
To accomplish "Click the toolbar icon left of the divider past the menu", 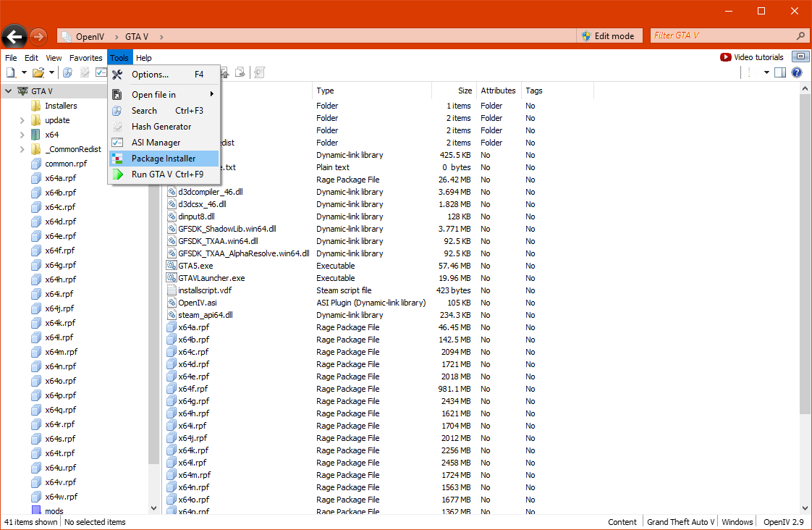I will click(240, 72).
